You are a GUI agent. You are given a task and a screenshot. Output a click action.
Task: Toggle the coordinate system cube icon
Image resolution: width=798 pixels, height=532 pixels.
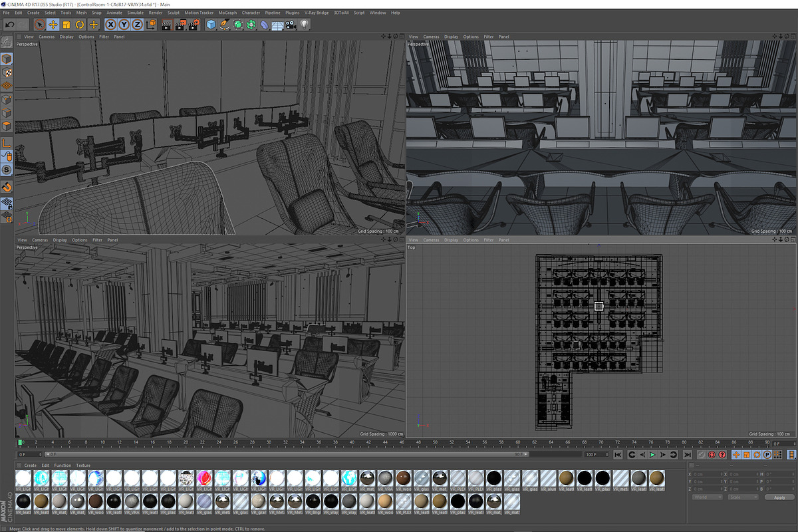pos(151,25)
